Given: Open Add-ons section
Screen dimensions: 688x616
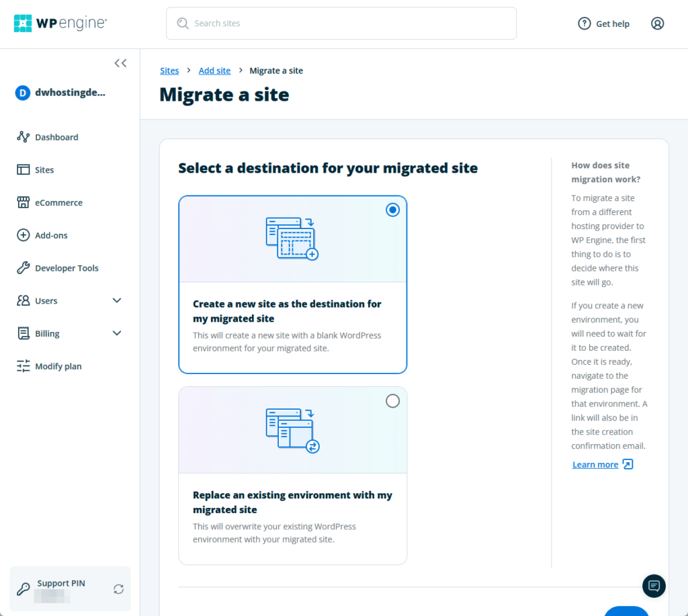Looking at the screenshot, I should (51, 236).
